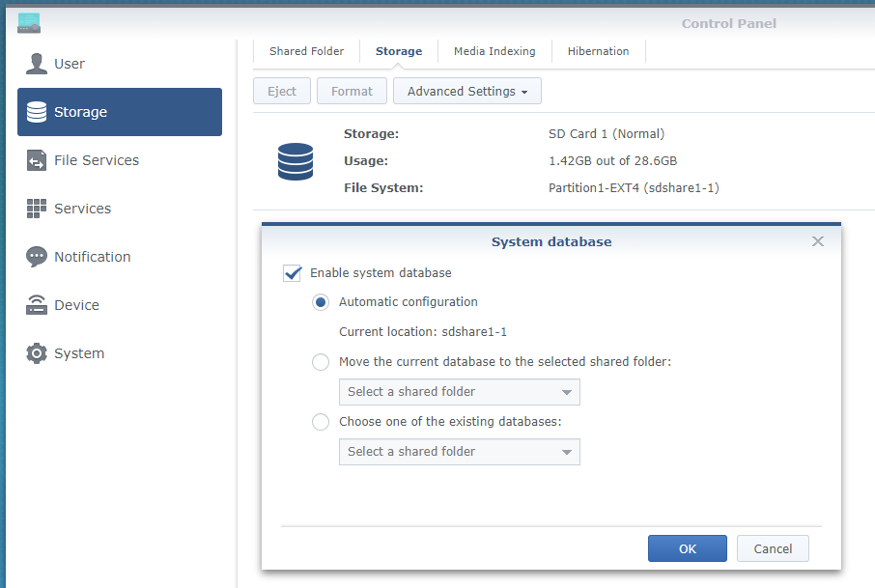Click the System gear icon in sidebar

pos(36,353)
